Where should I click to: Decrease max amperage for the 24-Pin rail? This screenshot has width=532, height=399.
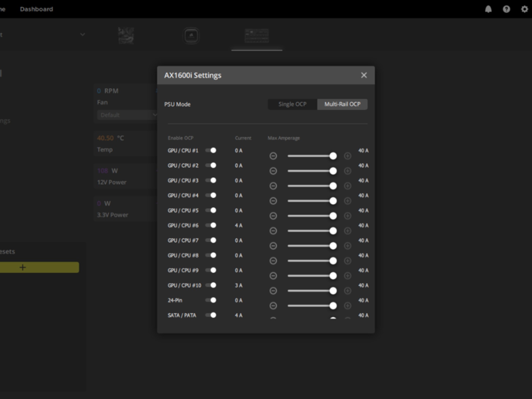pyautogui.click(x=273, y=306)
